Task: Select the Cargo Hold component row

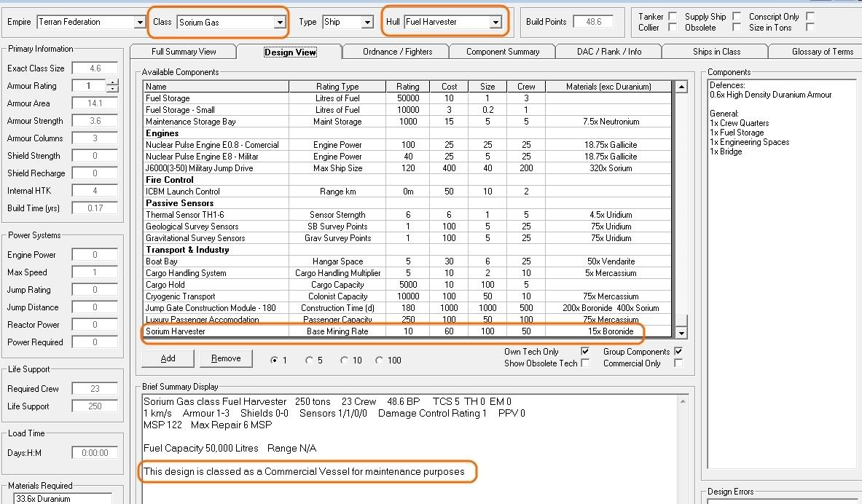Action: click(x=407, y=285)
